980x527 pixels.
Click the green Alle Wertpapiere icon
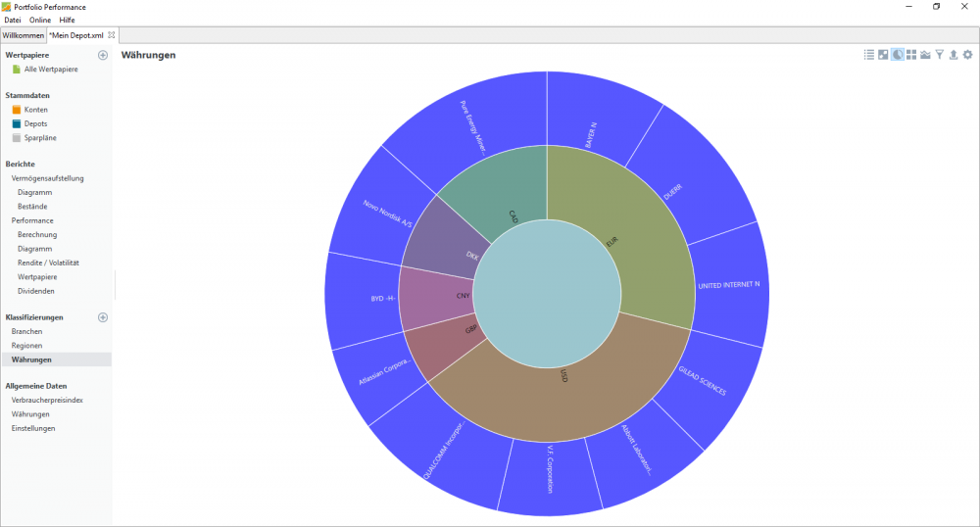click(x=17, y=70)
